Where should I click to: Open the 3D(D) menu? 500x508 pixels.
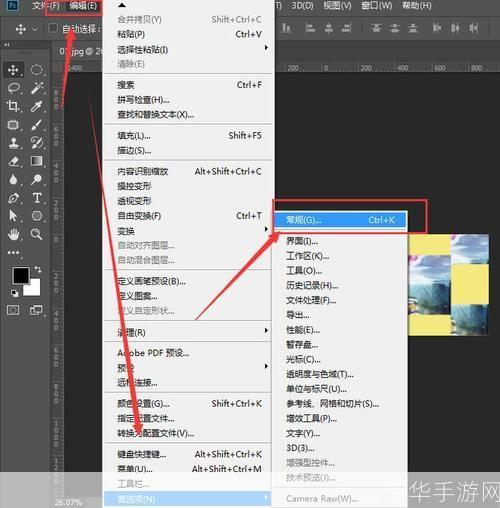point(302,6)
